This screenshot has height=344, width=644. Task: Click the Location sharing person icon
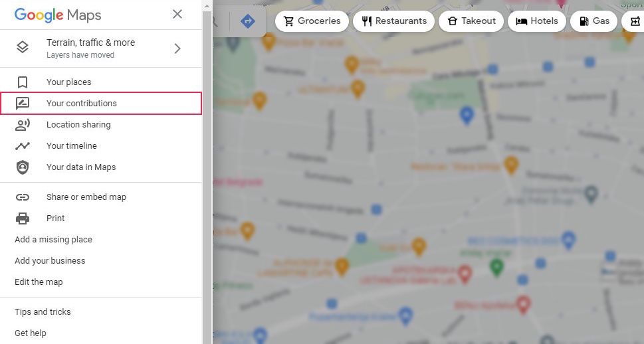tap(23, 125)
